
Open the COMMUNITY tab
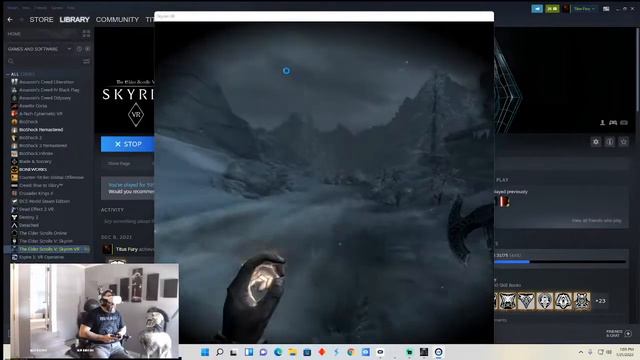(117, 20)
